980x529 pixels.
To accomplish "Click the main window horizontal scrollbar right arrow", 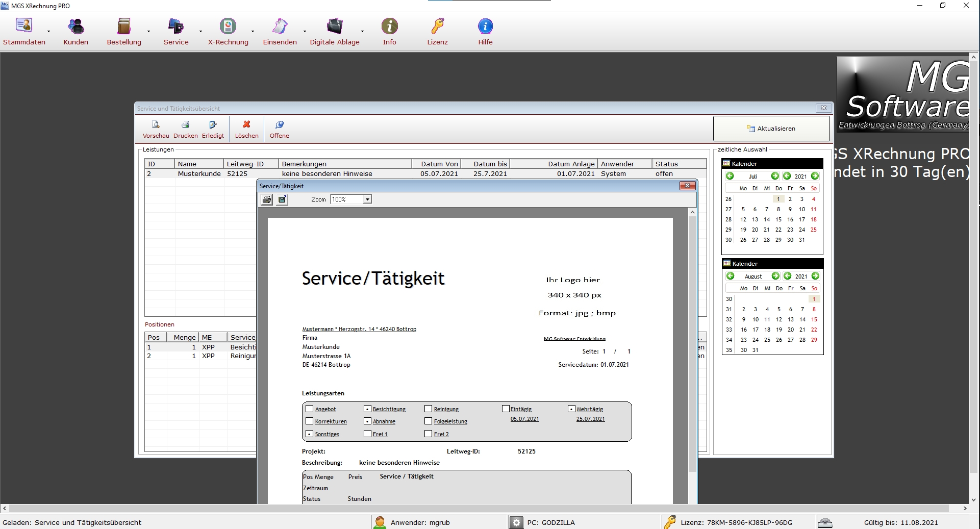I will coord(965,509).
